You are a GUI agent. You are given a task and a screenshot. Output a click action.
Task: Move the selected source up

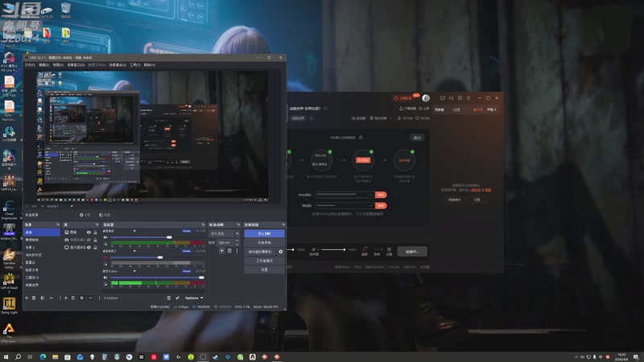pos(90,298)
